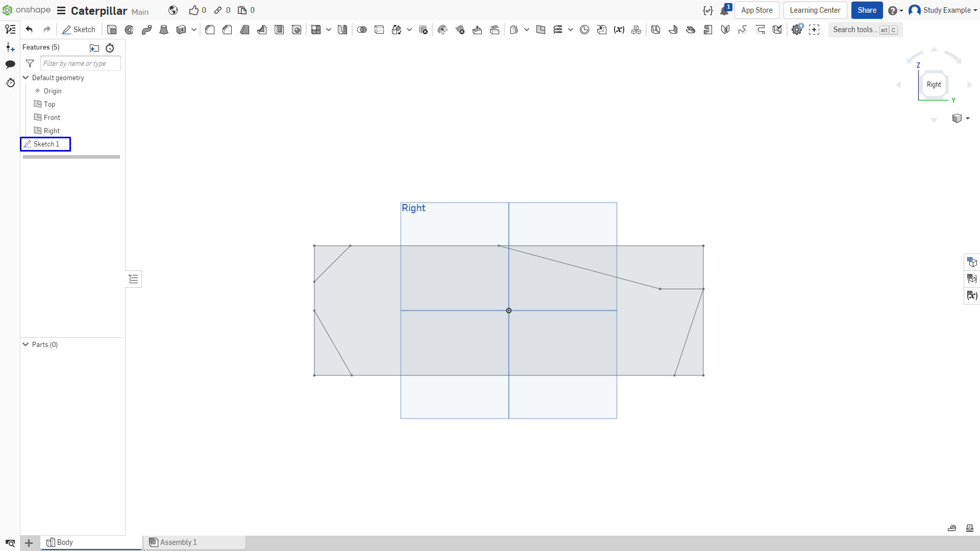Select the Hole tool
This screenshot has width=980, height=551.
tap(297, 30)
